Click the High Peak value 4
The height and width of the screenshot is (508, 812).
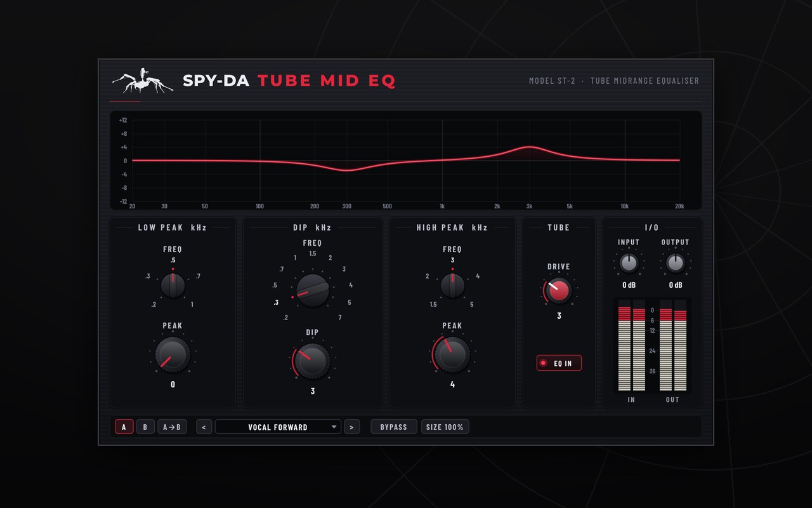452,384
